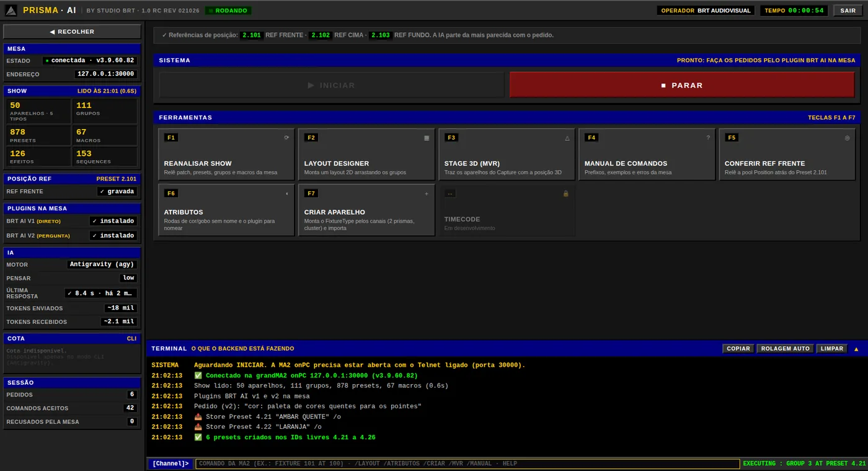Click the 2.102 Ref Cima preset number
The width and height of the screenshot is (868, 471).
coord(321,35)
